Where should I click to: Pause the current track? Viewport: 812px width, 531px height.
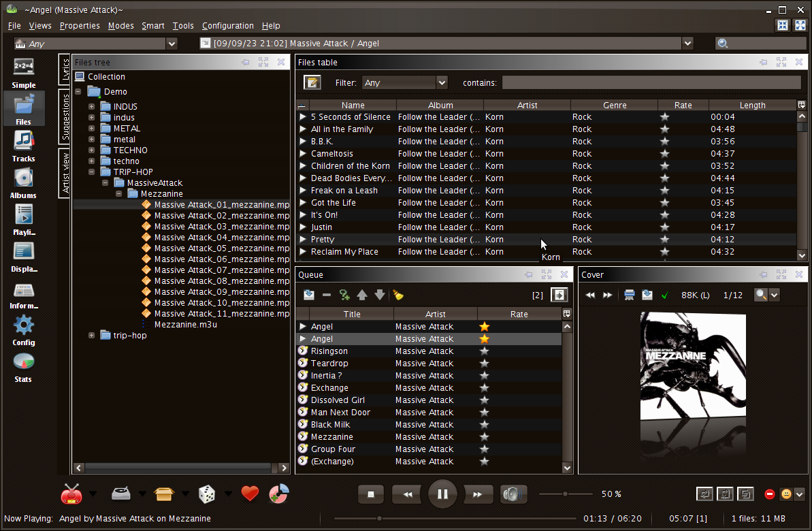click(442, 494)
